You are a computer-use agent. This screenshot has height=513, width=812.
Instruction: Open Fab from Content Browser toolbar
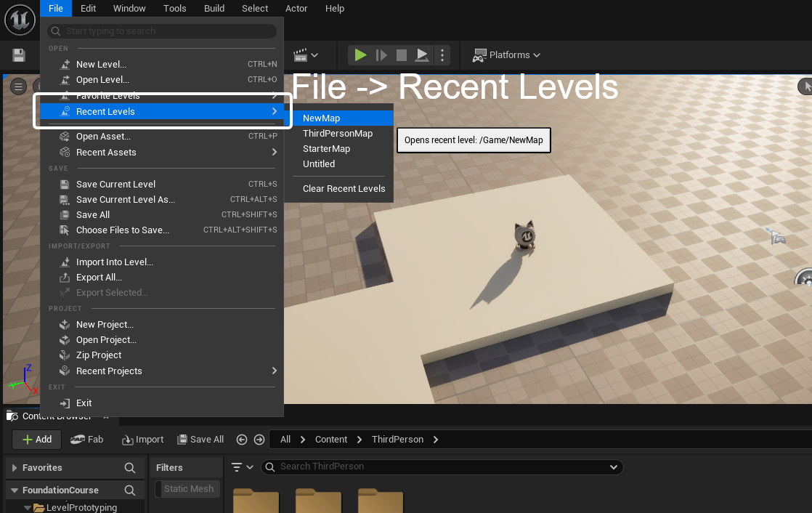coord(86,440)
